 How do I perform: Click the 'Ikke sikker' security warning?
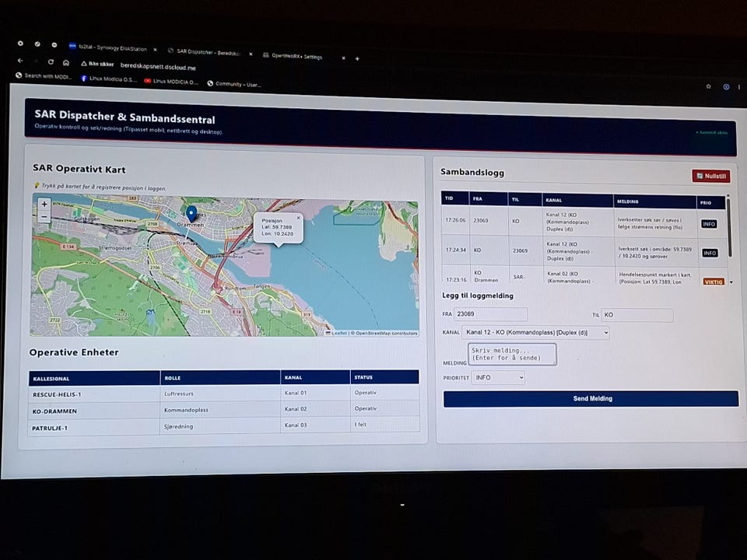(x=98, y=64)
